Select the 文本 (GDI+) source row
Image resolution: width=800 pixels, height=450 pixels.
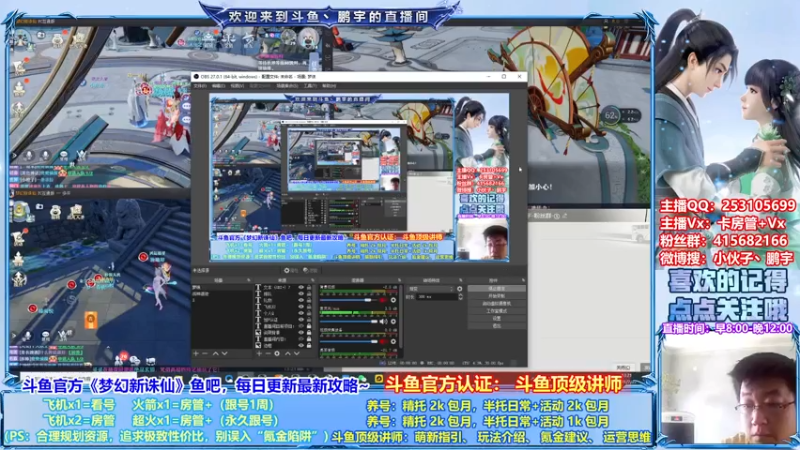[x=284, y=287]
